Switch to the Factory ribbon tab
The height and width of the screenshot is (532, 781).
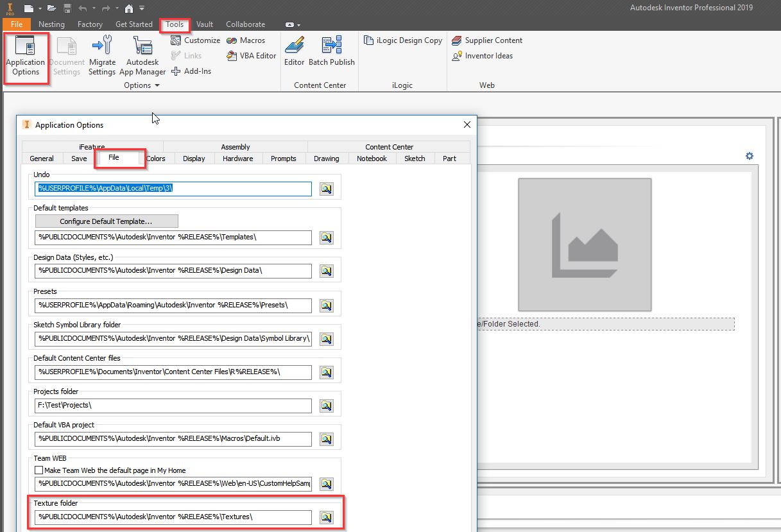pyautogui.click(x=90, y=24)
